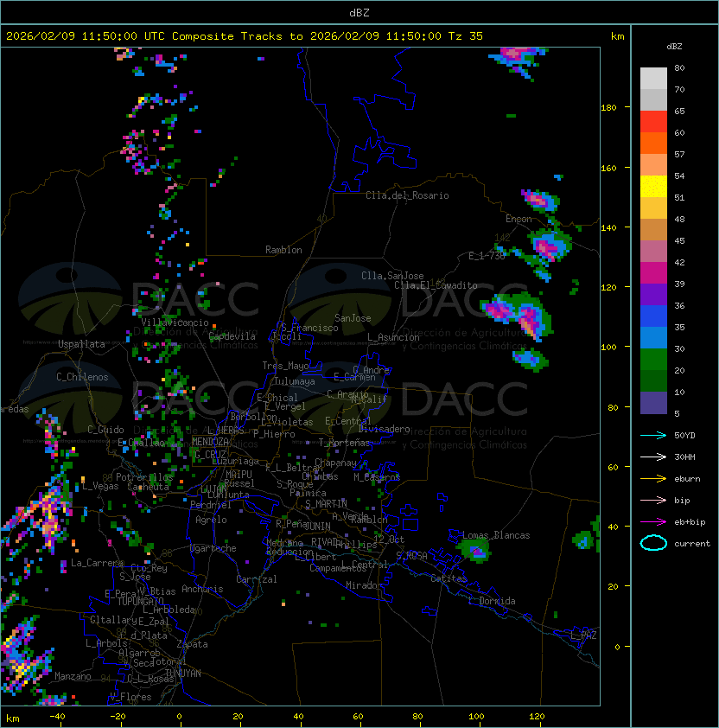The image size is (719, 728).
Task: Click the yellow eburn arrow icon
Action: tap(653, 479)
